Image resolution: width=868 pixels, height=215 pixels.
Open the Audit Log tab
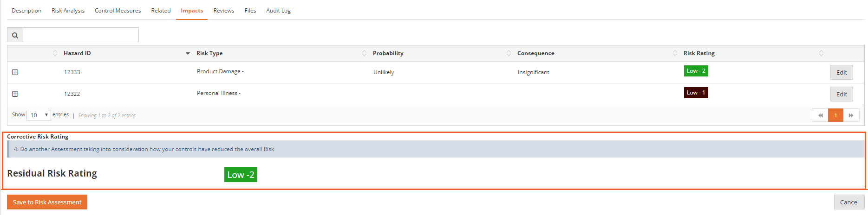(278, 11)
